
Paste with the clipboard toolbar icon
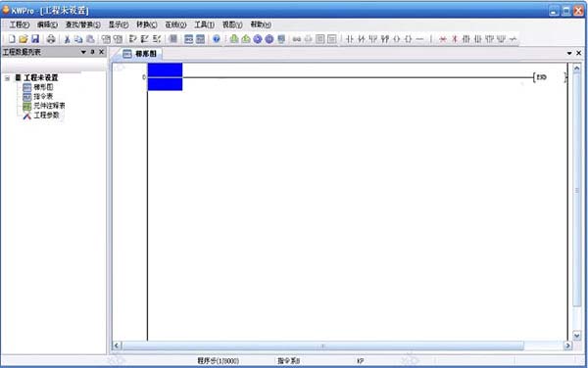pyautogui.click(x=90, y=39)
